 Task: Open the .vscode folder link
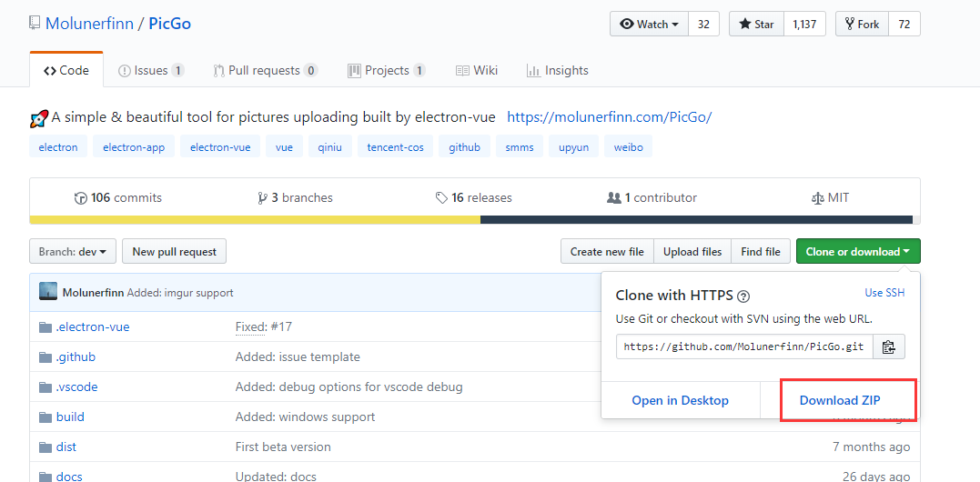tap(76, 387)
